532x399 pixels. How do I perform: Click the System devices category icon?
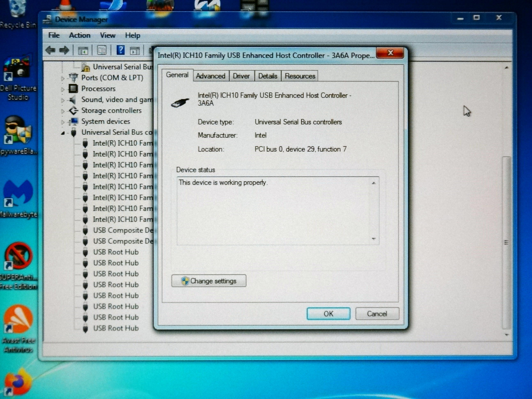pyautogui.click(x=73, y=122)
